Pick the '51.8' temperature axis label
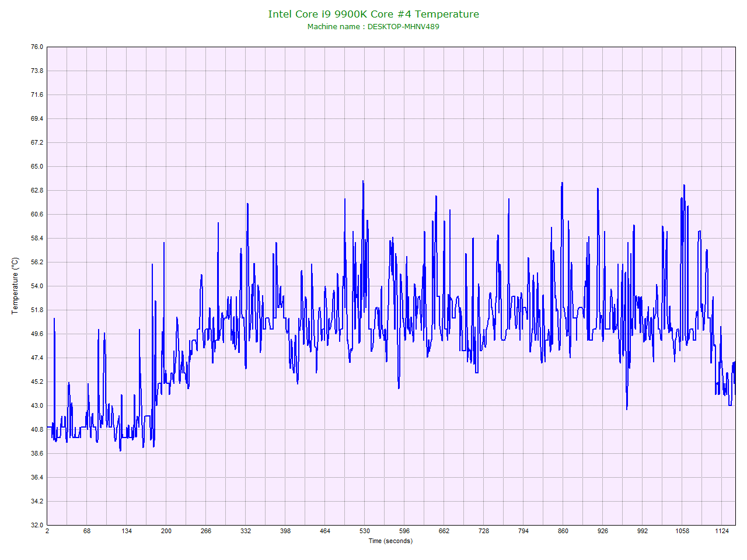Screen dimensions: 747x560 pyautogui.click(x=37, y=310)
